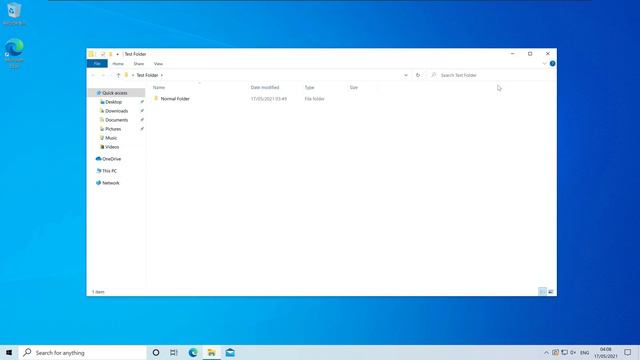
Task: Open Videos in the navigation pane
Action: point(112,147)
